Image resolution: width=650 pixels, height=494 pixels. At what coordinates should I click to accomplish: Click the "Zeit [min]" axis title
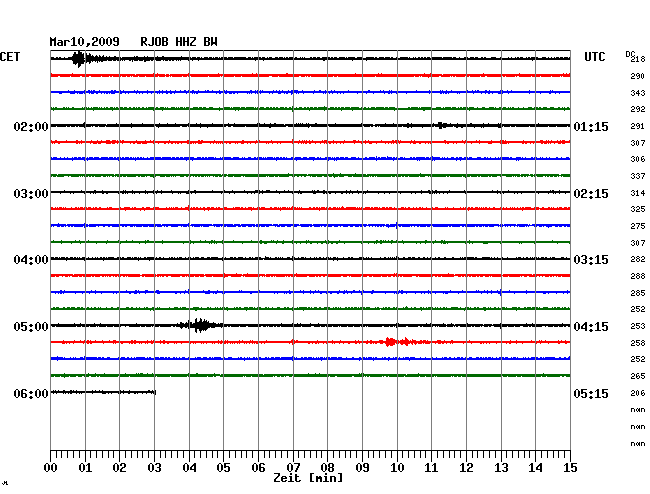coord(308,478)
